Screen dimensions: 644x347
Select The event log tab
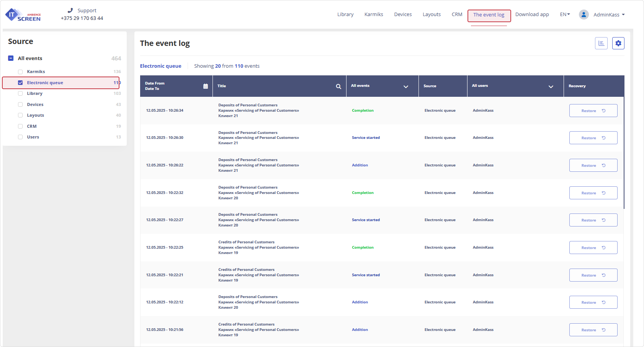[x=489, y=15]
